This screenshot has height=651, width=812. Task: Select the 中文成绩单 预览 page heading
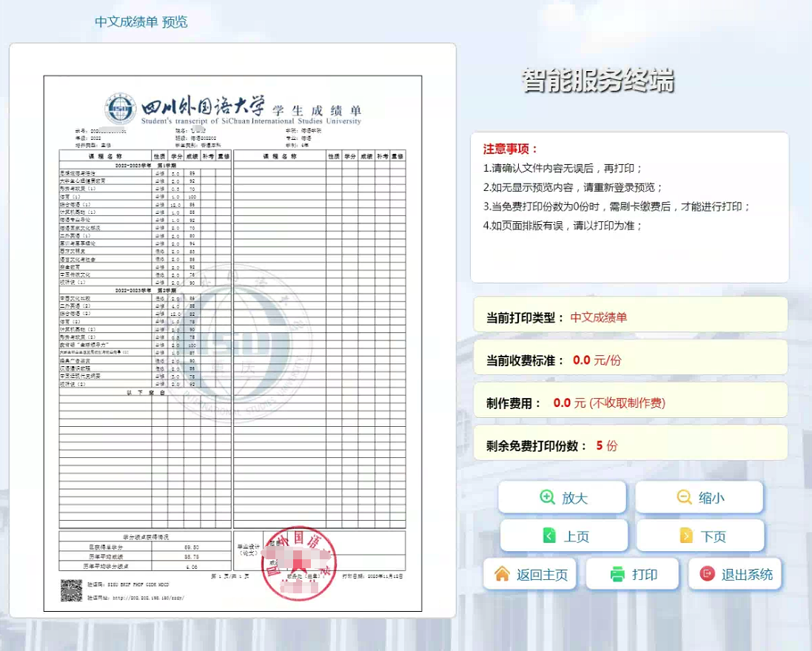coord(141,21)
